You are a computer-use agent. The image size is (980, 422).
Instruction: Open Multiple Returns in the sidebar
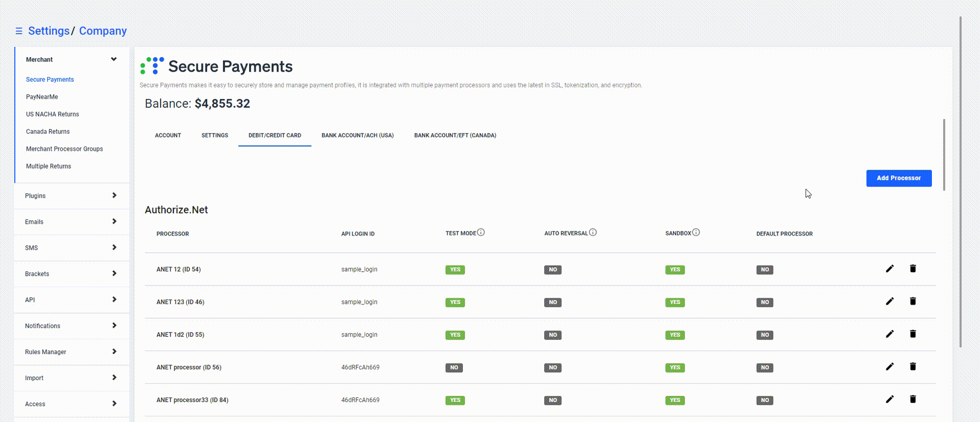click(x=49, y=167)
